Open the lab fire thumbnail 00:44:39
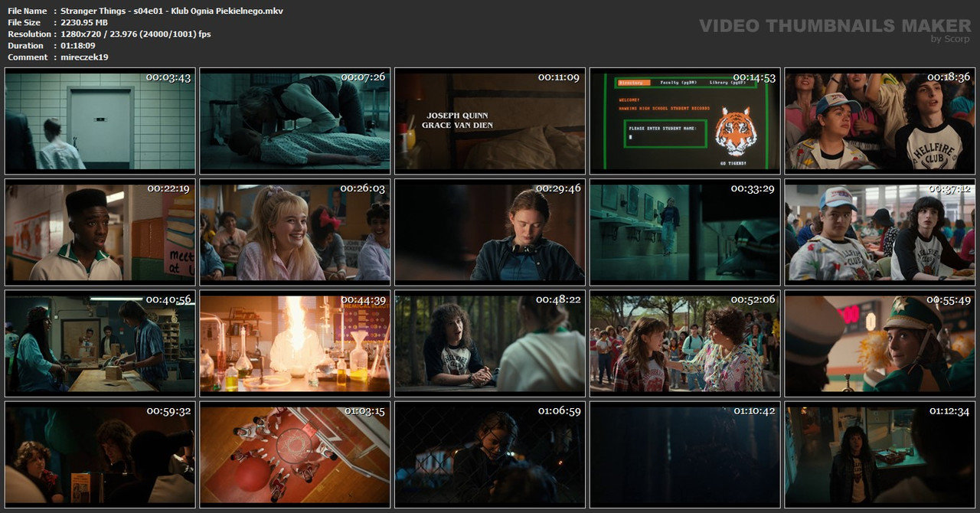This screenshot has width=980, height=513. (x=295, y=344)
